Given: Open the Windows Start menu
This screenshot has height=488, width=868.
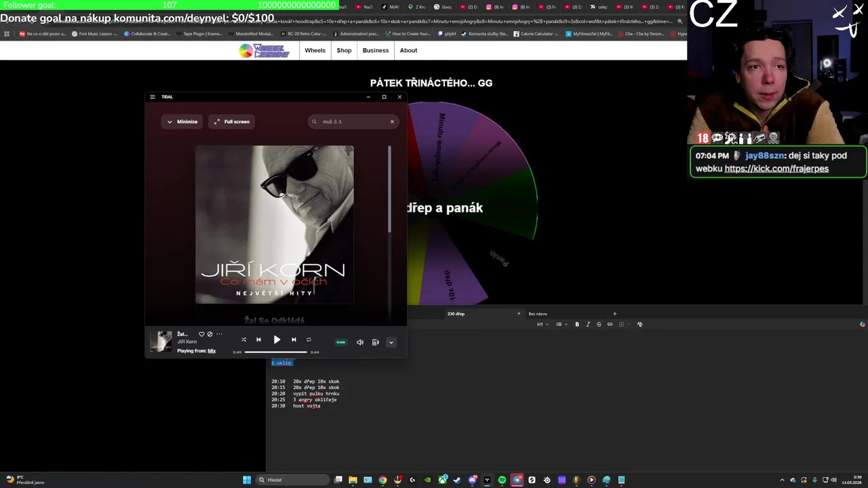Looking at the screenshot, I should coord(247,480).
